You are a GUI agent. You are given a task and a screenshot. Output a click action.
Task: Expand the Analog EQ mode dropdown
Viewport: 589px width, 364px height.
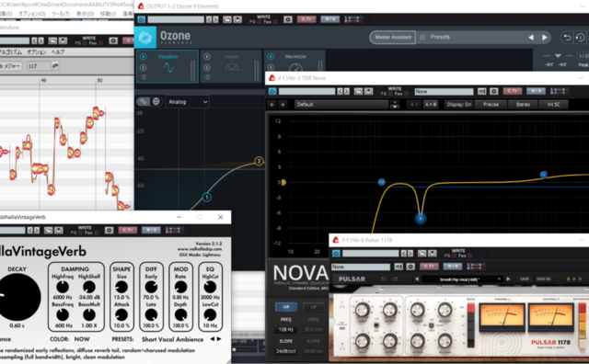point(187,102)
